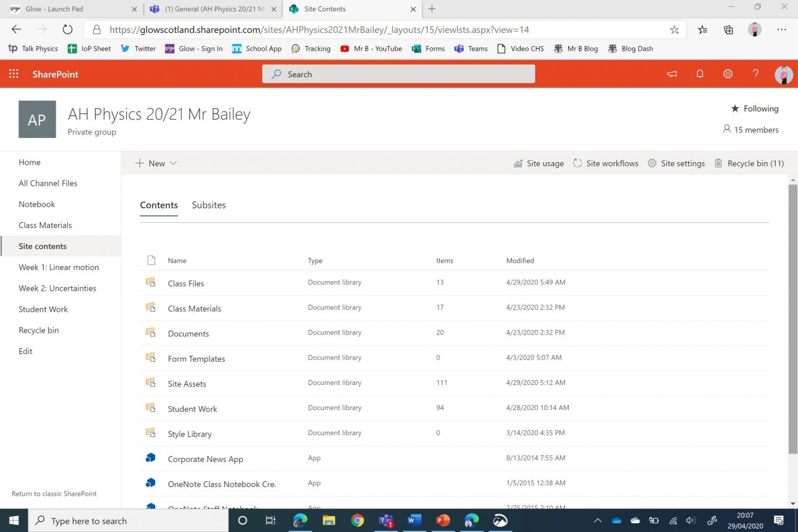
Task: Open Class Materials in left navigation
Action: 45,225
